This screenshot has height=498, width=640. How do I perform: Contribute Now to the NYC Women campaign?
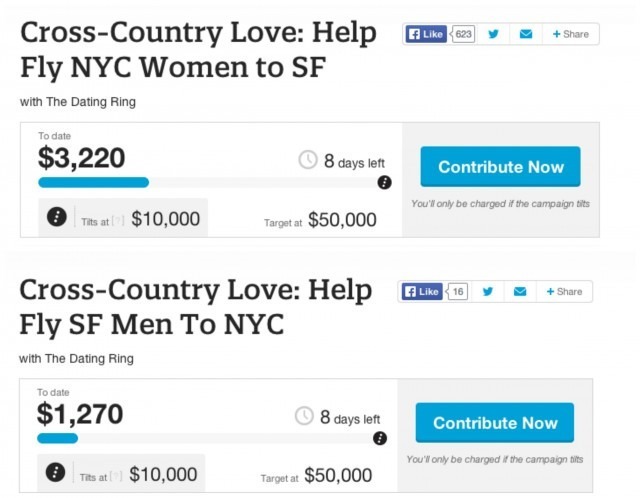click(x=500, y=167)
